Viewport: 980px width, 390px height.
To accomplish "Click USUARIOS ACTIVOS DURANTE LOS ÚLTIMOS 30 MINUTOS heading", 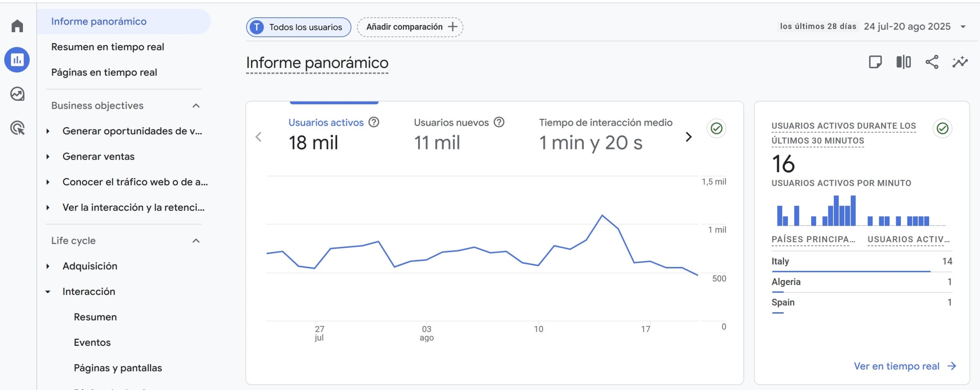I will [843, 133].
